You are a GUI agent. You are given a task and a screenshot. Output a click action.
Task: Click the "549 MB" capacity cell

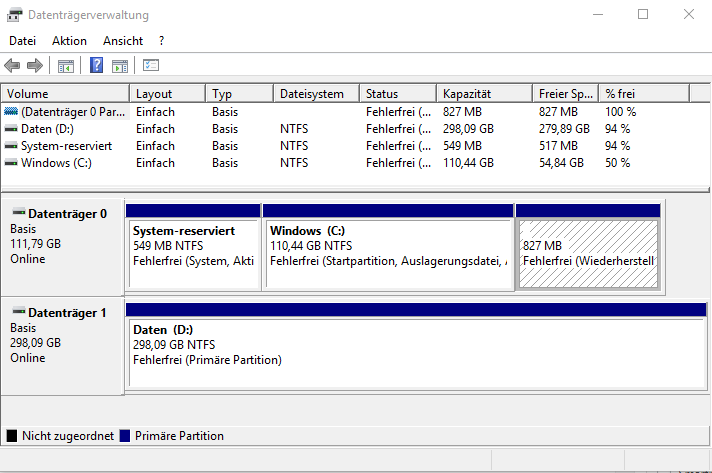(462, 146)
